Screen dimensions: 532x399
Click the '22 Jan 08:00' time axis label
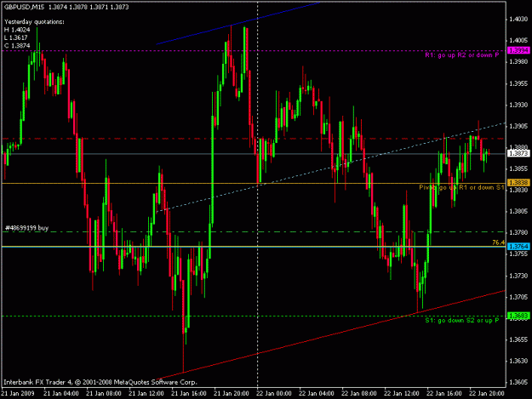pyautogui.click(x=359, y=394)
